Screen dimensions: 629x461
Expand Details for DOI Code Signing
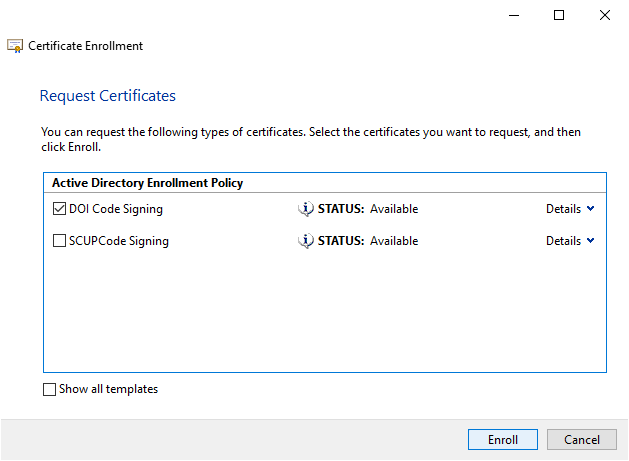point(570,209)
